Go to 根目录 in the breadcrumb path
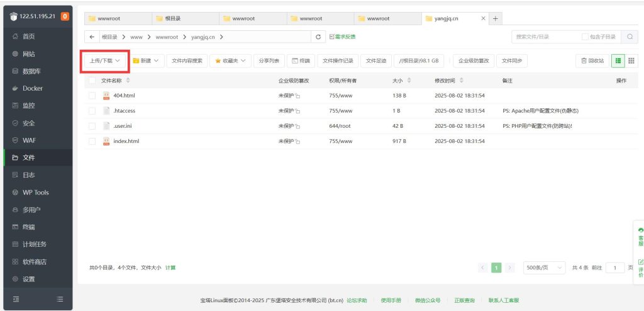The height and width of the screenshot is (311, 644). click(109, 37)
